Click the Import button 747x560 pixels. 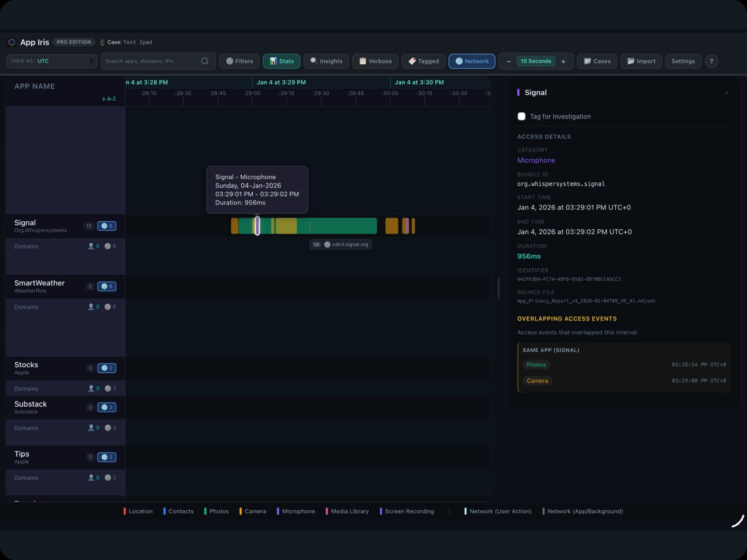[x=641, y=61]
